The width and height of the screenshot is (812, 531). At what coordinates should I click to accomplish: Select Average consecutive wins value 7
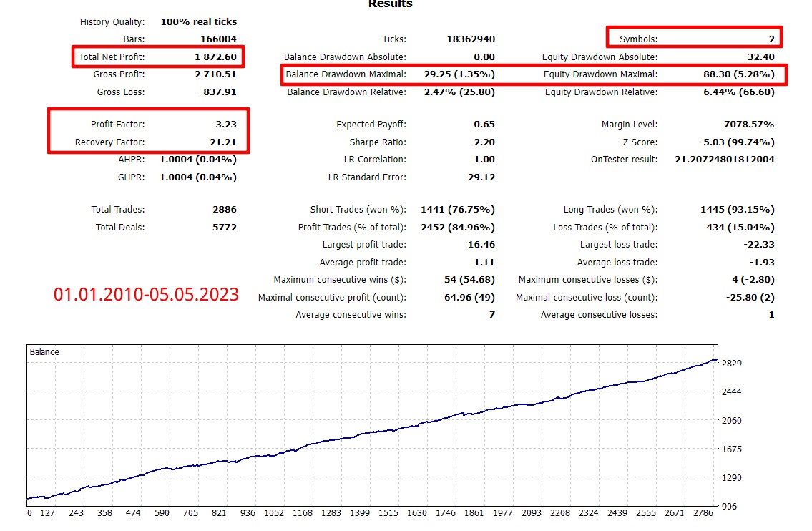492,314
